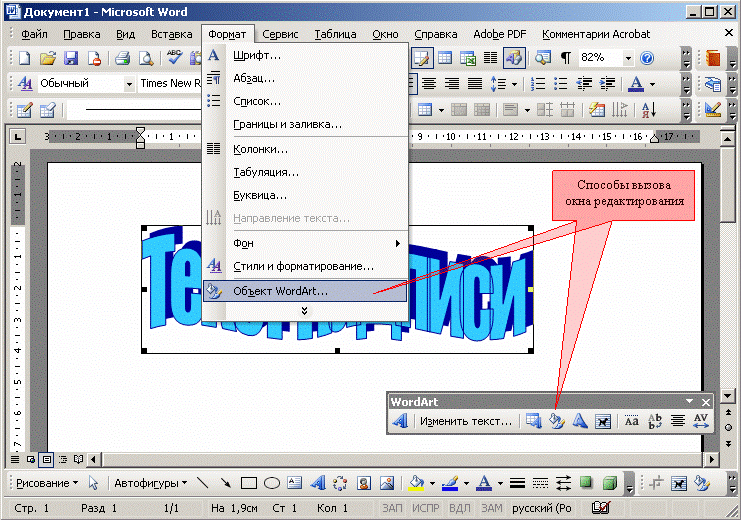
Task: Open the zoom percentage dropdown showing 82%
Action: tap(629, 58)
